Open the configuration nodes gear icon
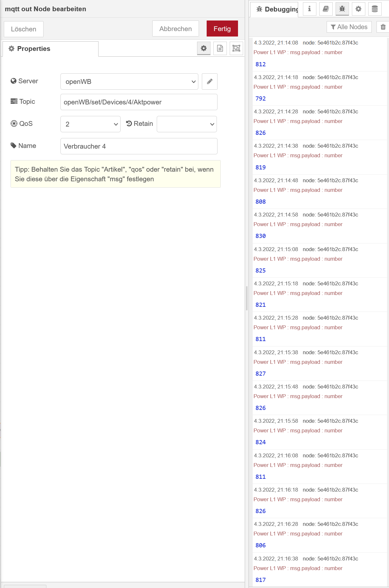The image size is (389, 588). tap(358, 9)
